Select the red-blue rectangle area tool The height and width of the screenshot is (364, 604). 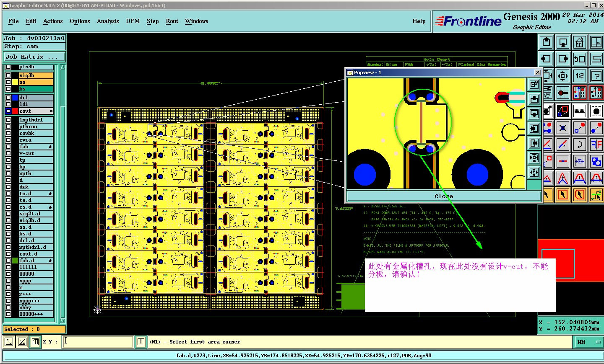pos(563,111)
